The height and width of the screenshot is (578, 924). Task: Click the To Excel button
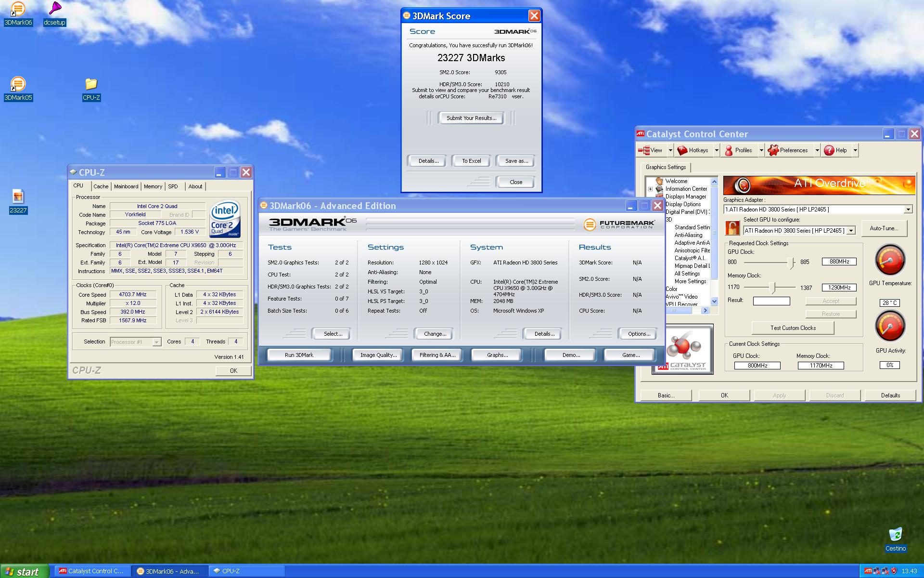[x=471, y=161]
